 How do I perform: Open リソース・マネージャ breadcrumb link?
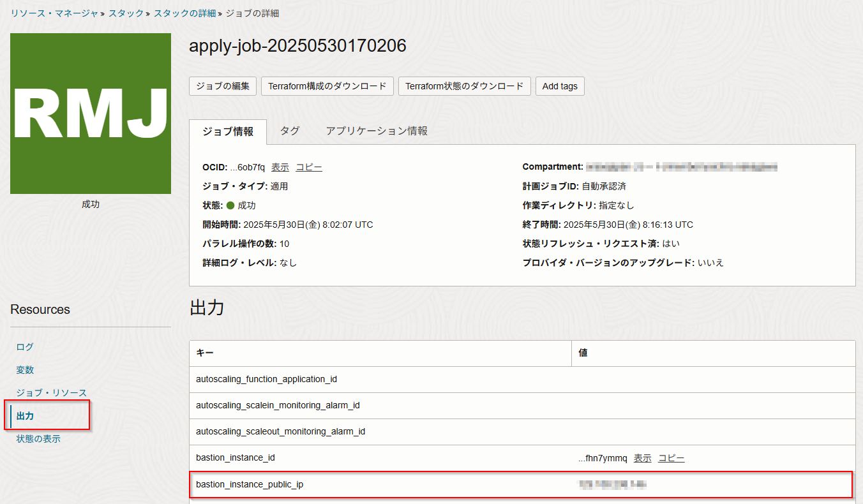coord(54,13)
